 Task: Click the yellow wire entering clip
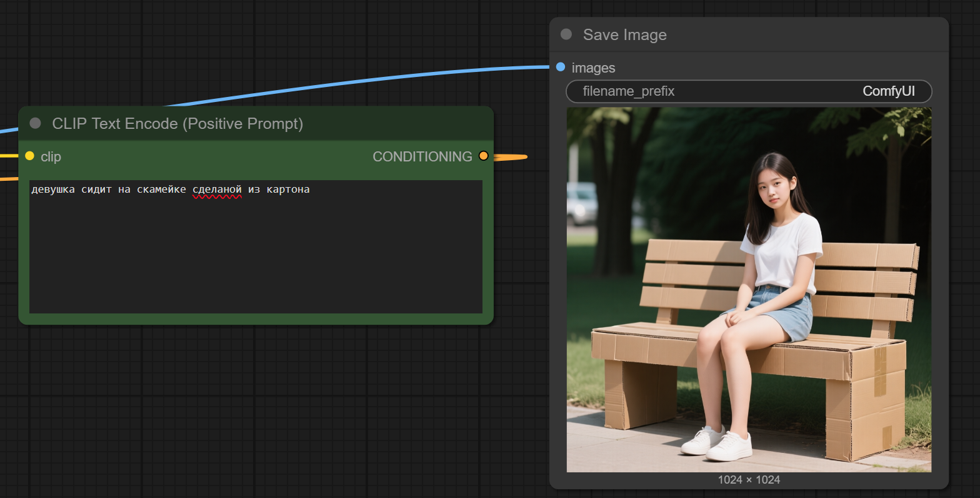click(9, 156)
